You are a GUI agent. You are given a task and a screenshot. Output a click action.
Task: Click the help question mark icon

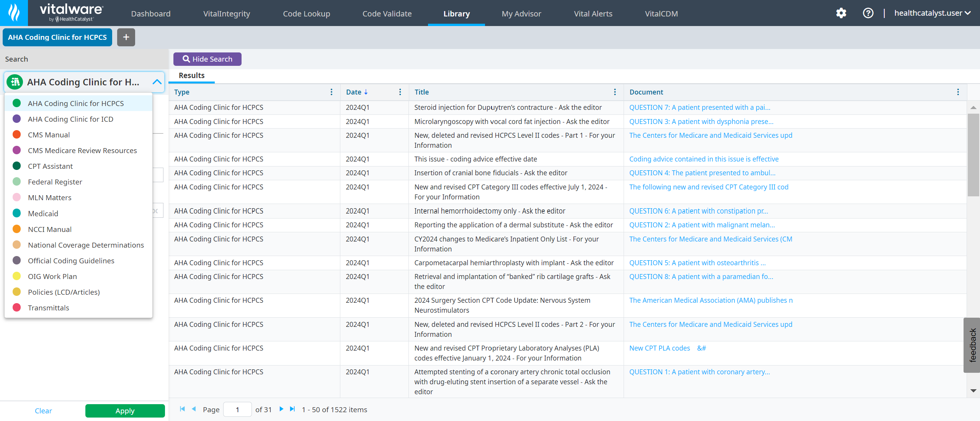click(x=868, y=13)
